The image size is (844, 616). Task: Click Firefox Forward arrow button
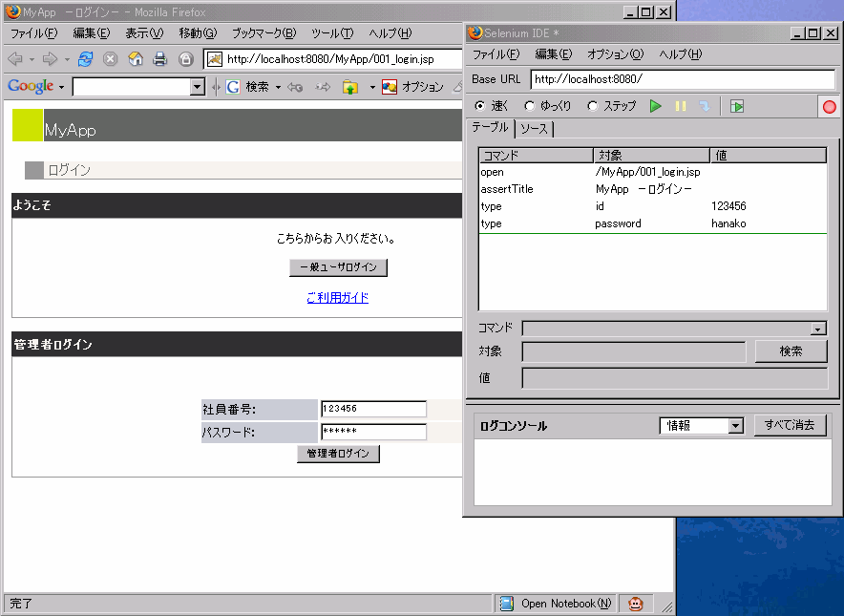pos(50,58)
